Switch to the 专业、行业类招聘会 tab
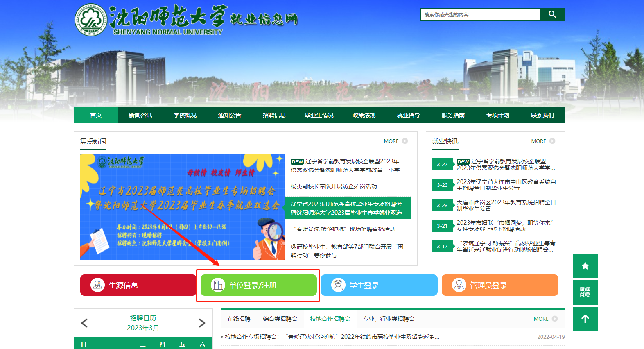The width and height of the screenshot is (644, 349). click(389, 319)
